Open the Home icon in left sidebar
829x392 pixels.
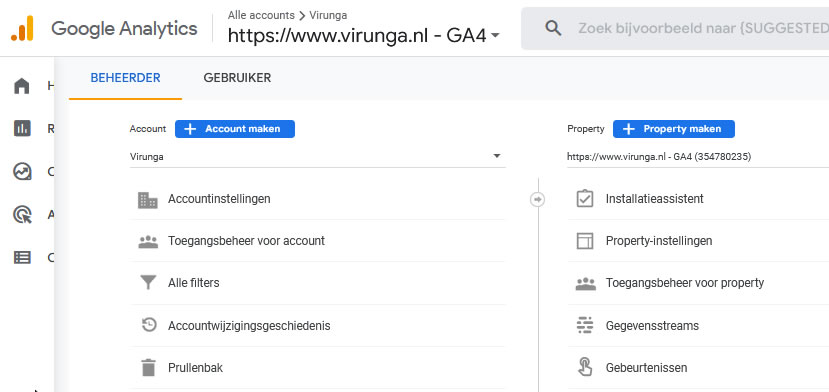[x=22, y=86]
